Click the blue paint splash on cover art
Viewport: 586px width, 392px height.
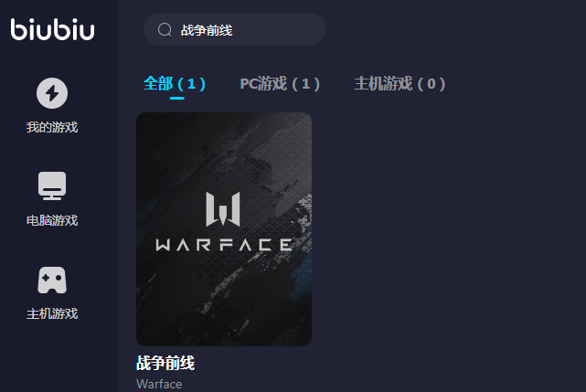coord(302,275)
